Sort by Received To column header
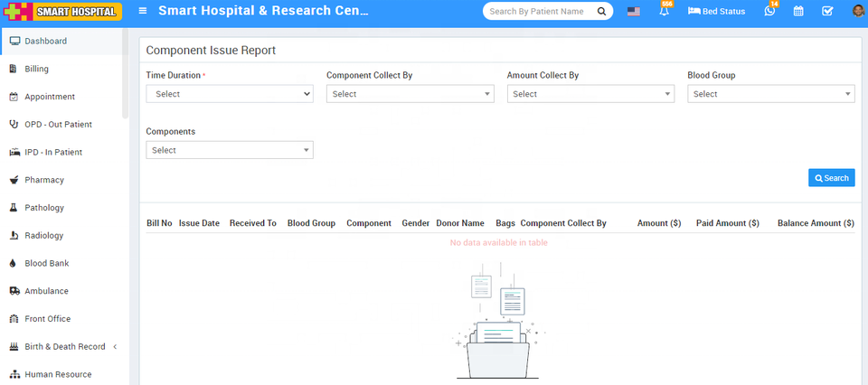 pyautogui.click(x=253, y=223)
